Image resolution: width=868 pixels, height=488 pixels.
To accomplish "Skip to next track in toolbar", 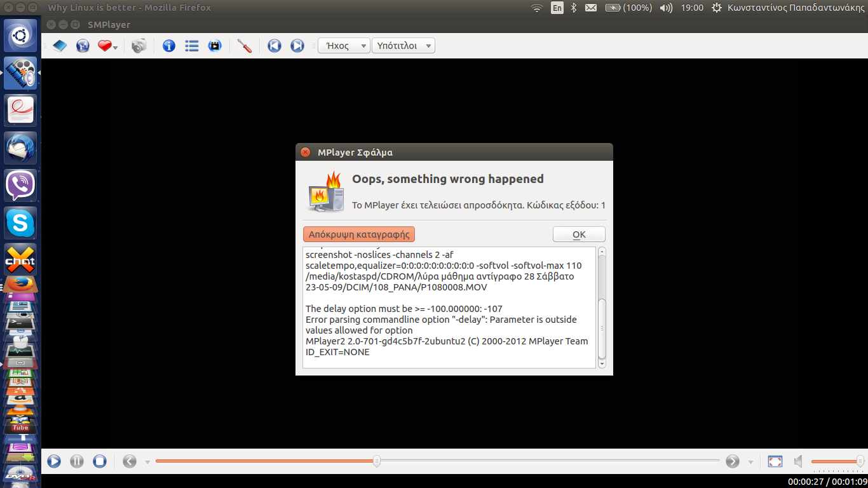I will click(x=297, y=46).
